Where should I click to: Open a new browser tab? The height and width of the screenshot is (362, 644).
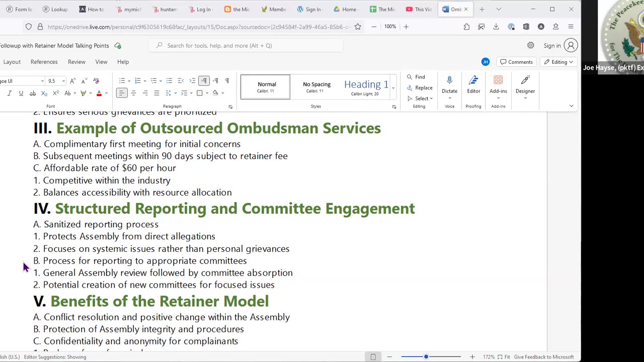click(481, 9)
